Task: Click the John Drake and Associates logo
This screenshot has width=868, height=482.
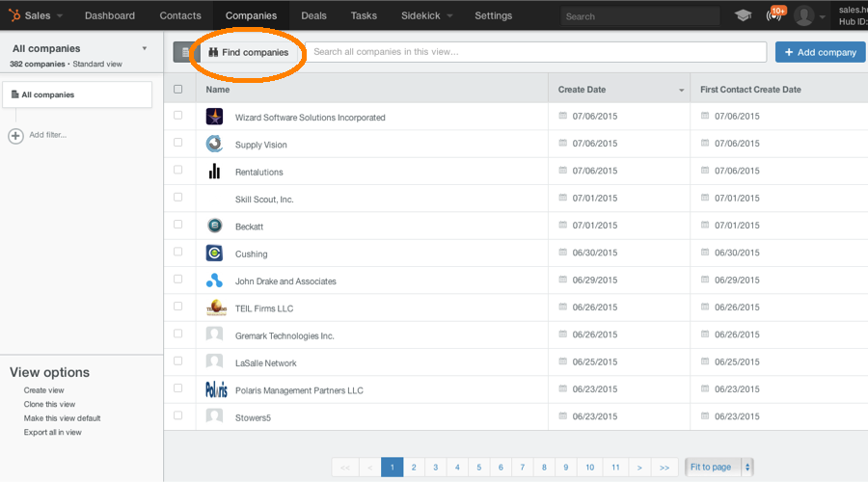Action: click(x=214, y=281)
